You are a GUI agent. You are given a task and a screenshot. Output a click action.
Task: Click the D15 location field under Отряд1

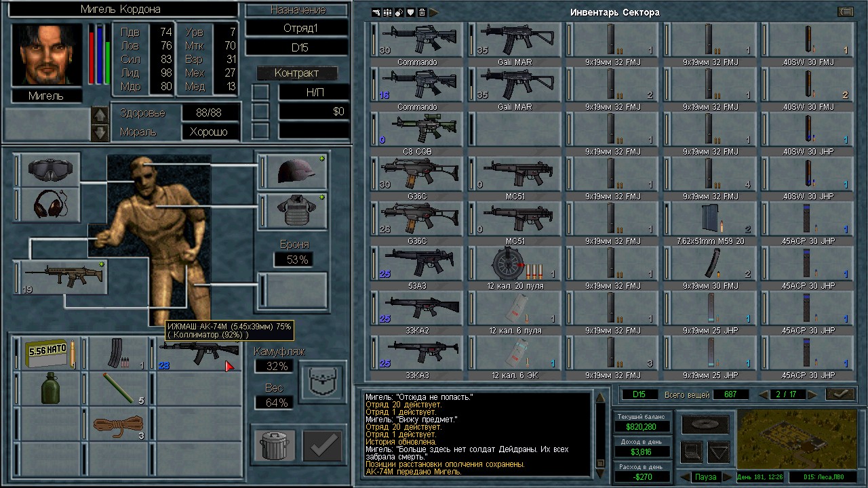tap(298, 48)
